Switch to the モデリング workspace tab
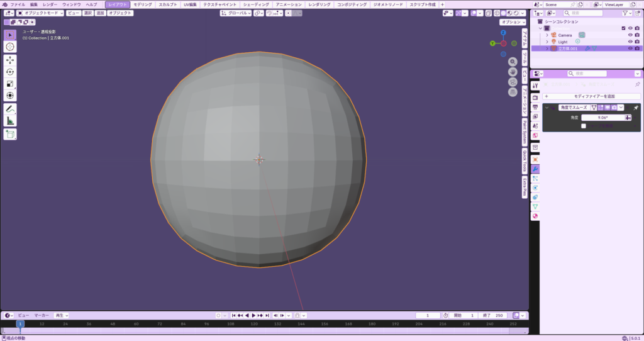The width and height of the screenshot is (644, 341). 143,4
